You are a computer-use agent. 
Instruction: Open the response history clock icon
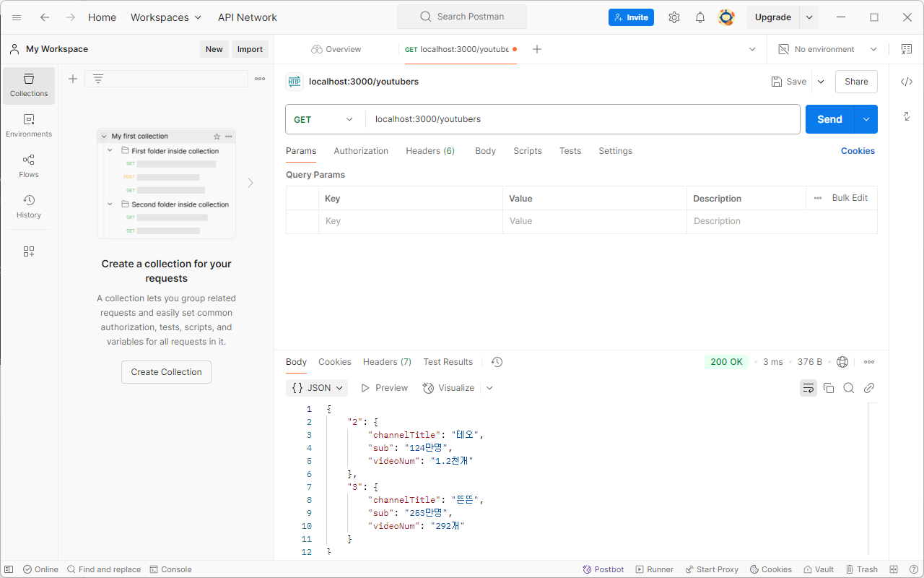click(497, 362)
